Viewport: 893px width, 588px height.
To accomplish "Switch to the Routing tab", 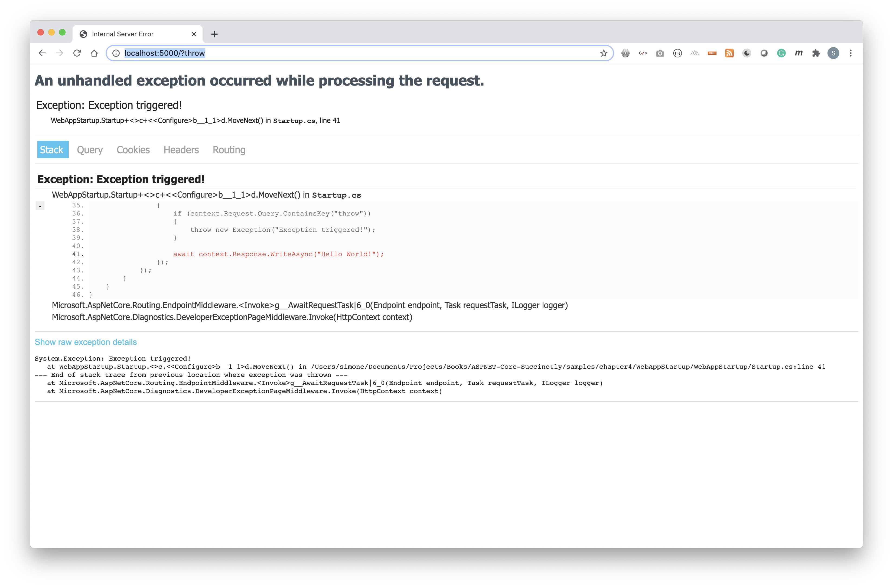I will (229, 150).
